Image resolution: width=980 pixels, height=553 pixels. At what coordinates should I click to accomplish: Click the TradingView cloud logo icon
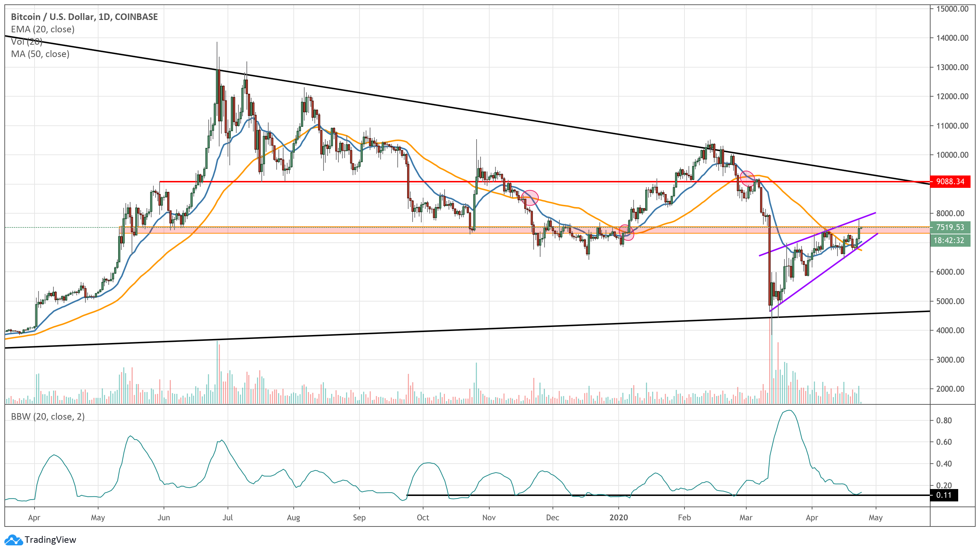click(x=13, y=539)
